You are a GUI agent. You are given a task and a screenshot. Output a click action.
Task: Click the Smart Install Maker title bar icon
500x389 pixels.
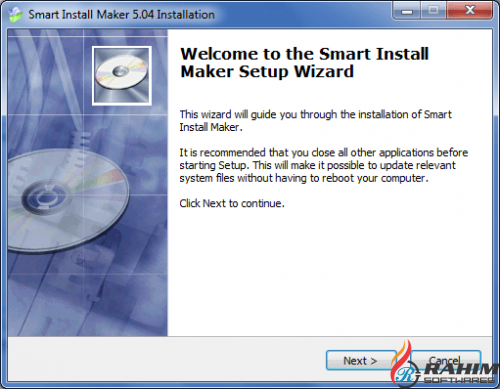coord(15,15)
